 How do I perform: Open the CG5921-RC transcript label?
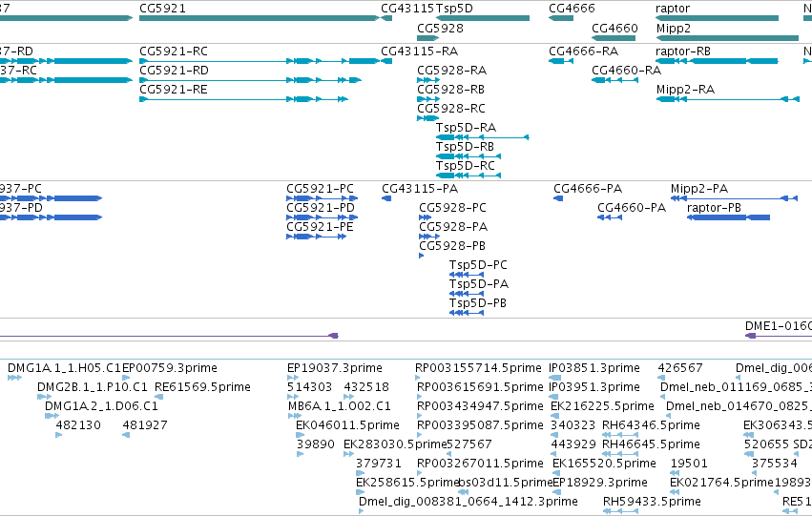(174, 52)
